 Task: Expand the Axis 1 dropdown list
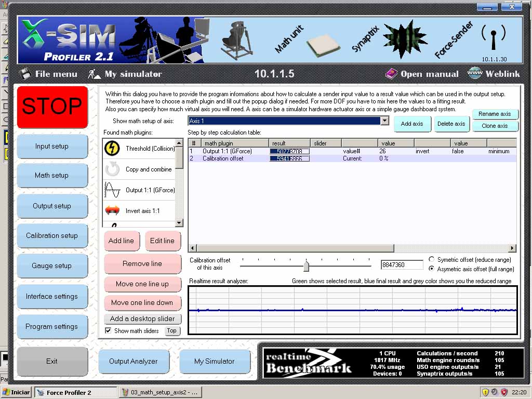tap(384, 121)
